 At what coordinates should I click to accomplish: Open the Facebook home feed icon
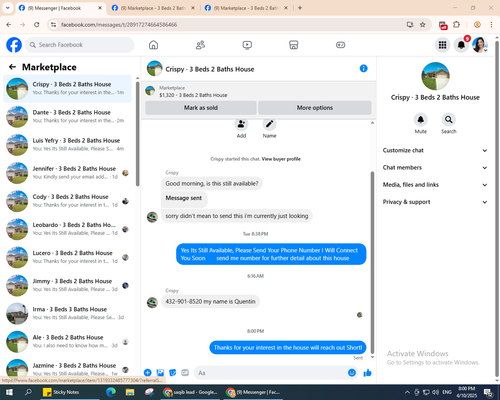point(153,45)
